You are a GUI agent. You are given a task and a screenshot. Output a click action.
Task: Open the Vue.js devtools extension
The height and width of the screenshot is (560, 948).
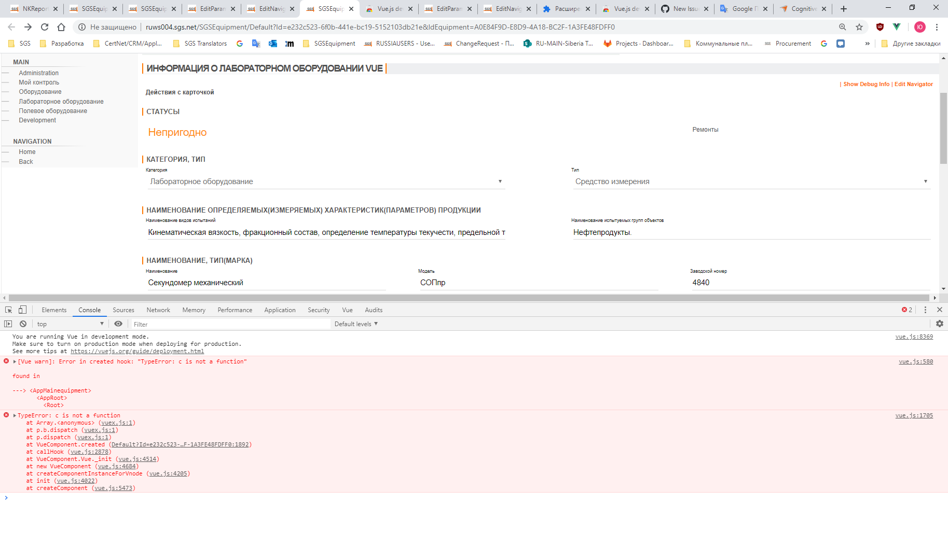[x=896, y=27]
